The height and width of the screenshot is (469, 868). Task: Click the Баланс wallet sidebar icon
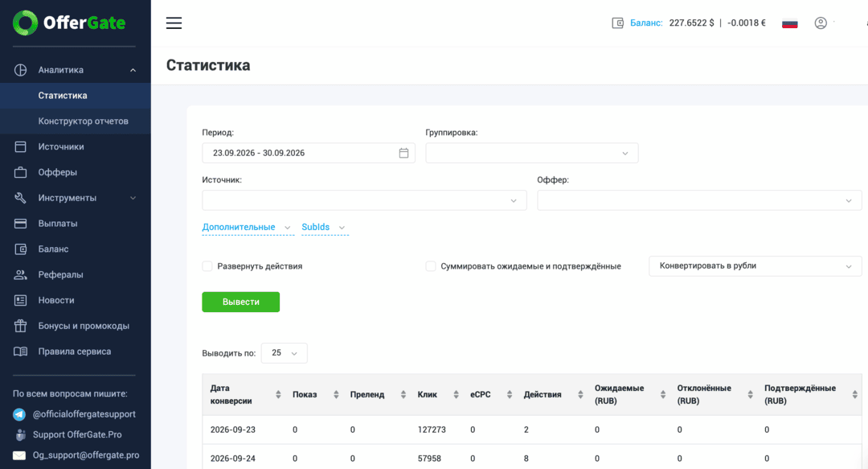pos(20,249)
